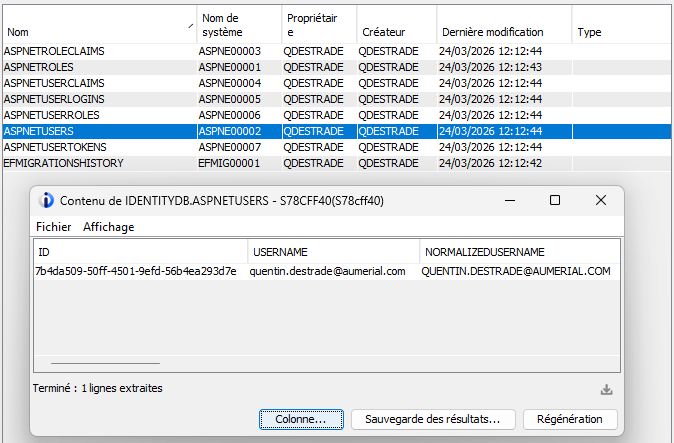Click the Régénération button
Viewport: 674px width, 443px height.
pos(570,419)
